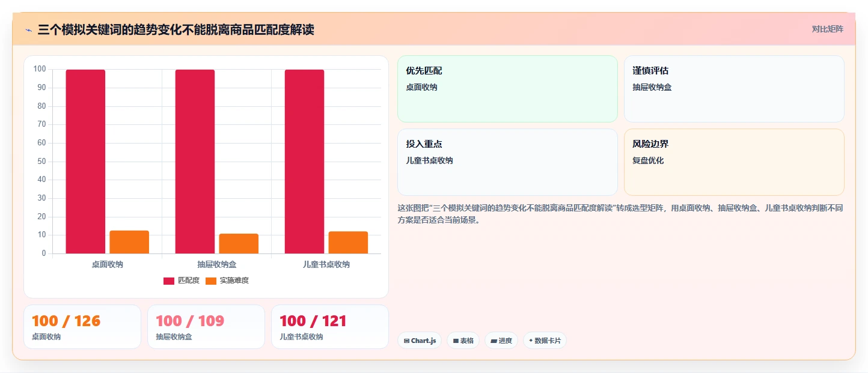This screenshot has width=868, height=373.
Task: Click the 100 / 126 data card
Action: (x=82, y=327)
